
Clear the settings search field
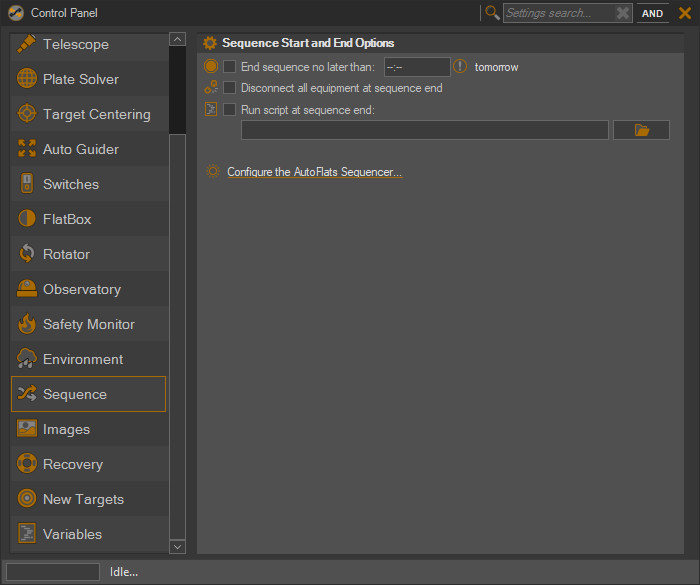[x=622, y=13]
